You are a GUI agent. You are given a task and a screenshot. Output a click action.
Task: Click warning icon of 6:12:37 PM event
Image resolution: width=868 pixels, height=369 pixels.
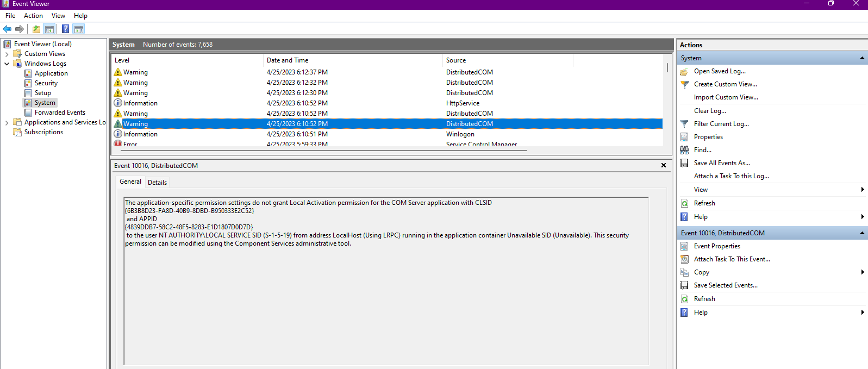click(118, 72)
